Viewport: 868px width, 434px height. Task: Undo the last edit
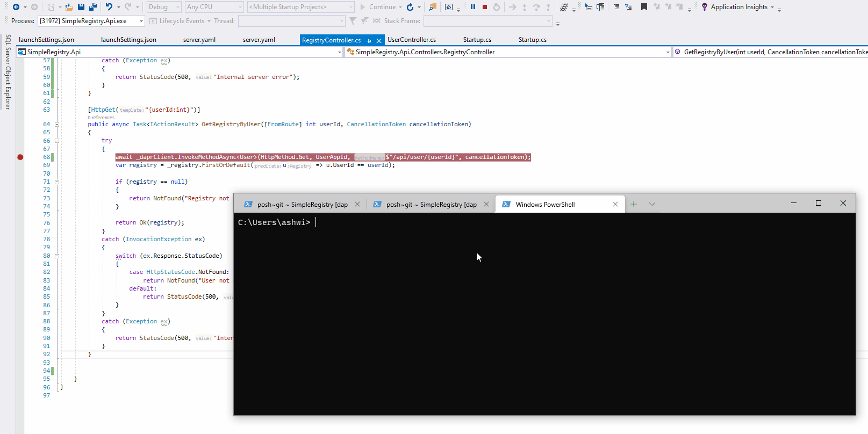click(109, 7)
